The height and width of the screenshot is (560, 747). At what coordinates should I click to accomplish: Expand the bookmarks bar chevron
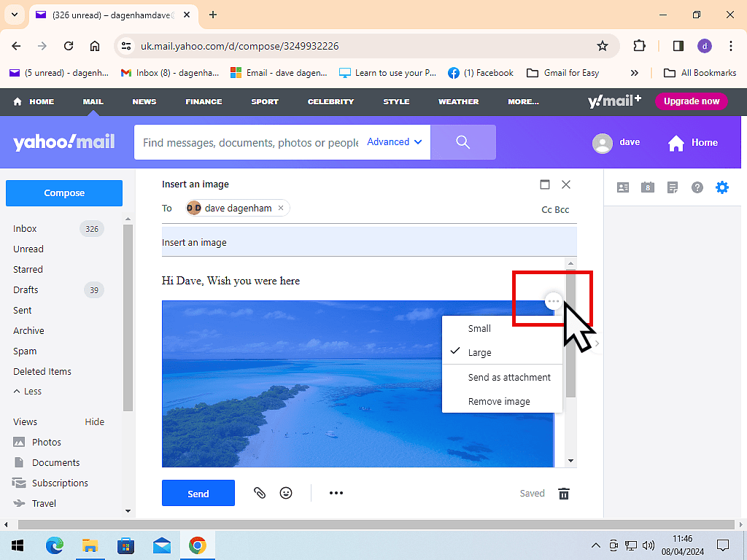635,72
